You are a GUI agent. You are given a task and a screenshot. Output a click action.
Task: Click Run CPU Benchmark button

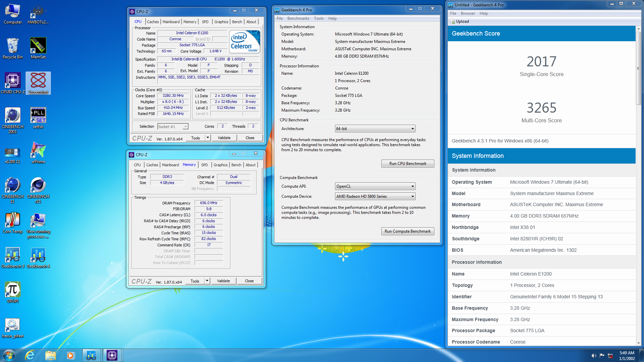408,164
